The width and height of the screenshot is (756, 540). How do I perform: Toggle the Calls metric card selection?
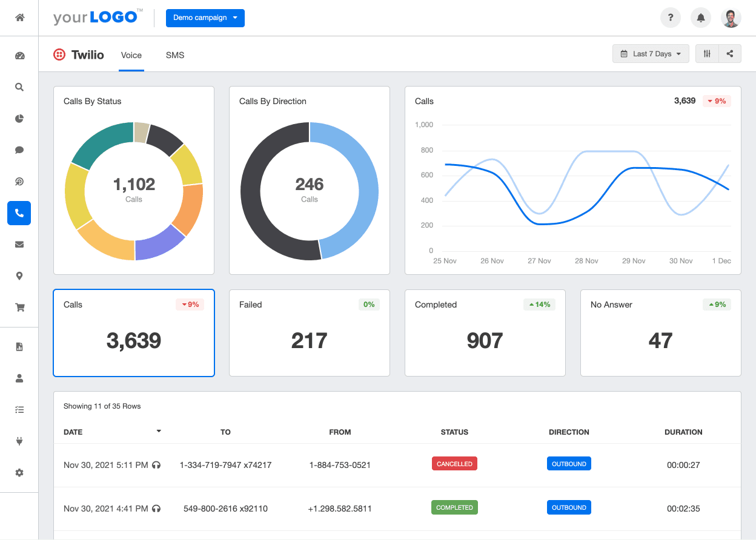pyautogui.click(x=133, y=332)
